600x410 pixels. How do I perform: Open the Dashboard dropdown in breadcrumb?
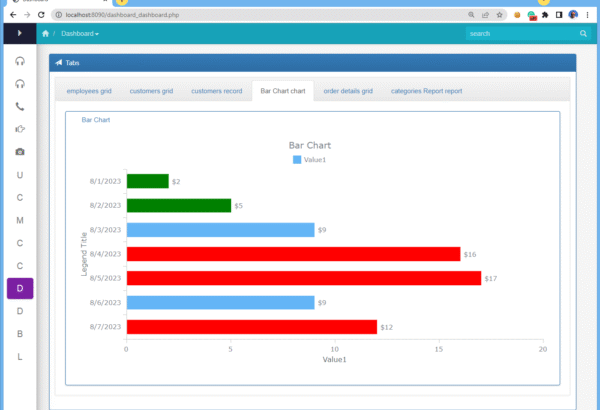[80, 33]
